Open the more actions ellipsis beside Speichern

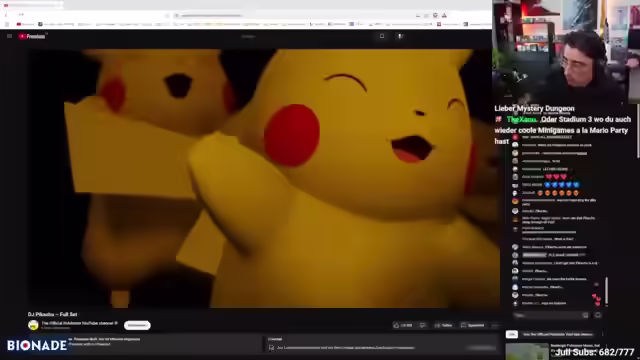coord(495,325)
